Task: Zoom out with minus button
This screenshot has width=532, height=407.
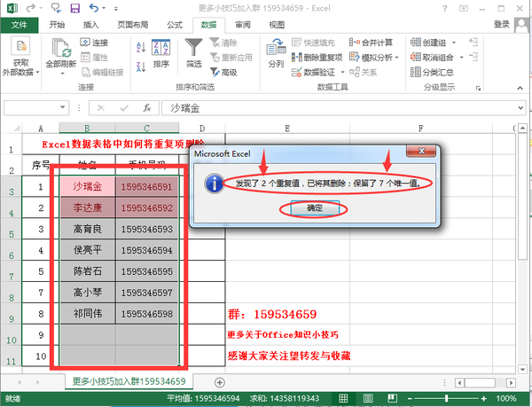Action: tap(411, 398)
